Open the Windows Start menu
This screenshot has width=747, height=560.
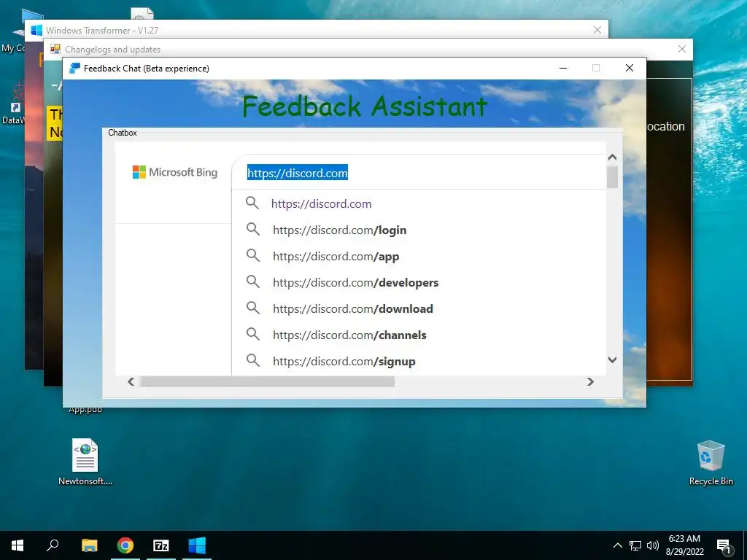click(18, 545)
